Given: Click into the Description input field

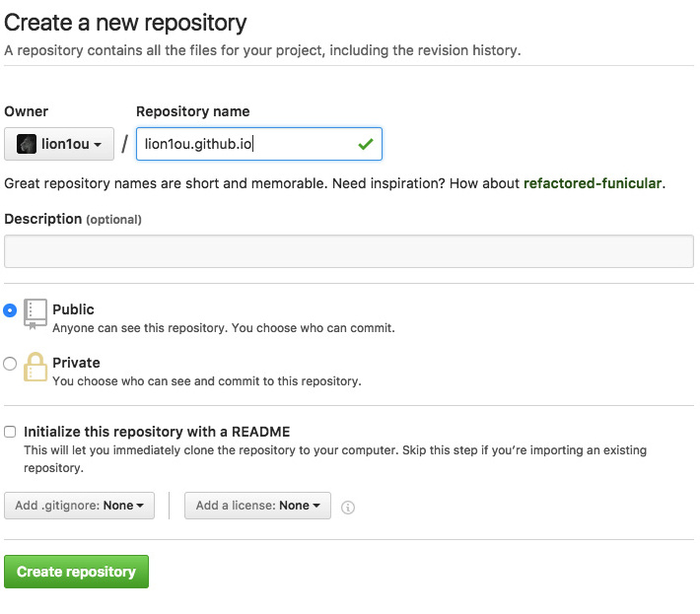Looking at the screenshot, I should (349, 251).
